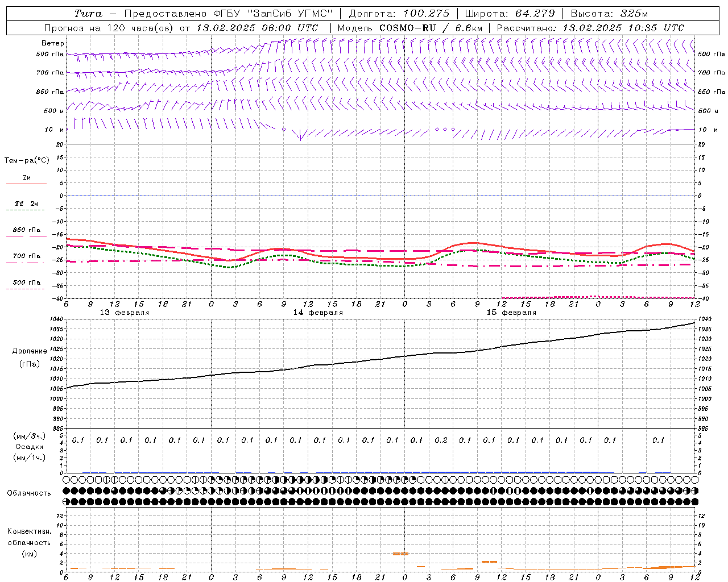728x582 pixels.
Task: Click tallest orange convective cloud bar near 4 km
Action: tap(401, 554)
